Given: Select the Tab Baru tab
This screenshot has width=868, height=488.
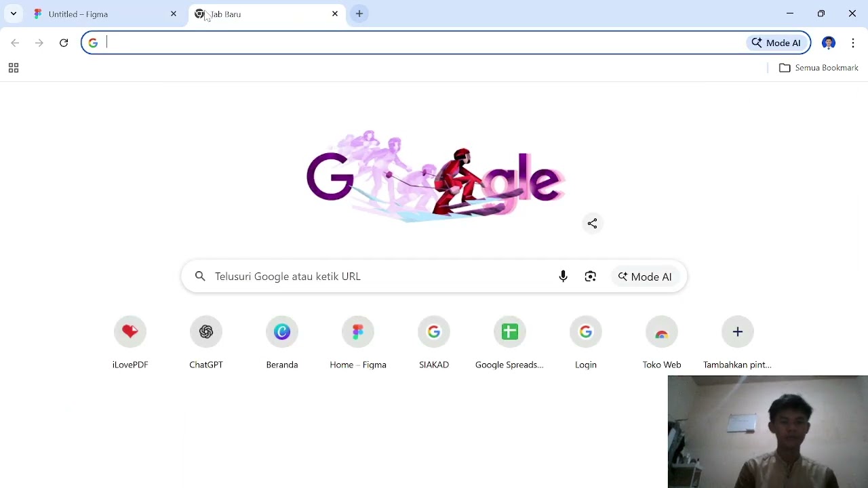Looking at the screenshot, I should (267, 14).
